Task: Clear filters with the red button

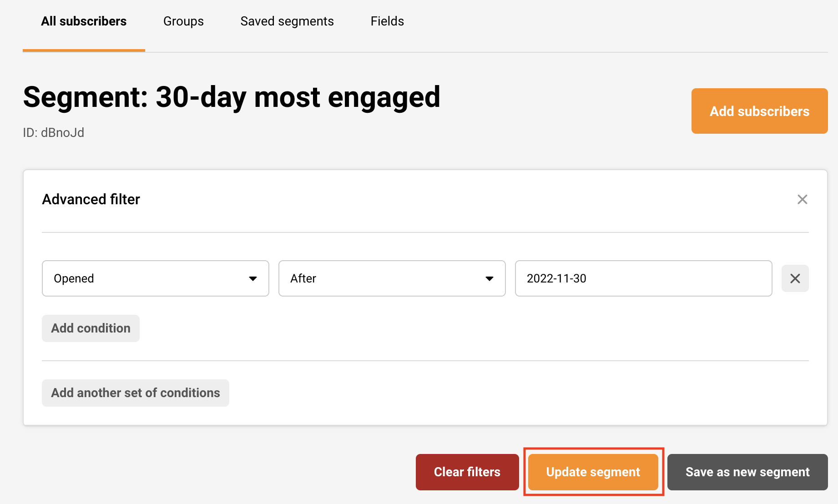Action: 467,472
